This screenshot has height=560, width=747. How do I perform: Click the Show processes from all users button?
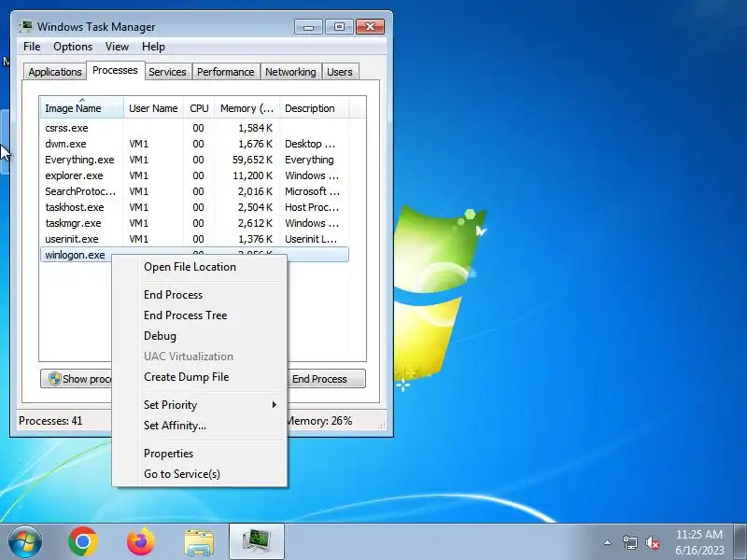click(x=77, y=379)
